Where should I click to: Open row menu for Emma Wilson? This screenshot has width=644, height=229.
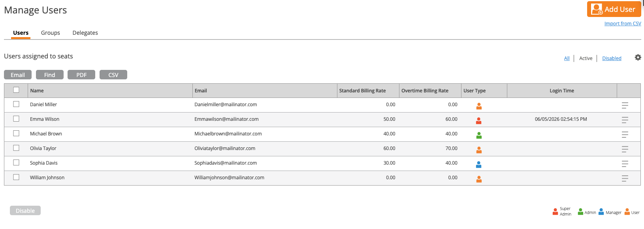click(x=625, y=120)
